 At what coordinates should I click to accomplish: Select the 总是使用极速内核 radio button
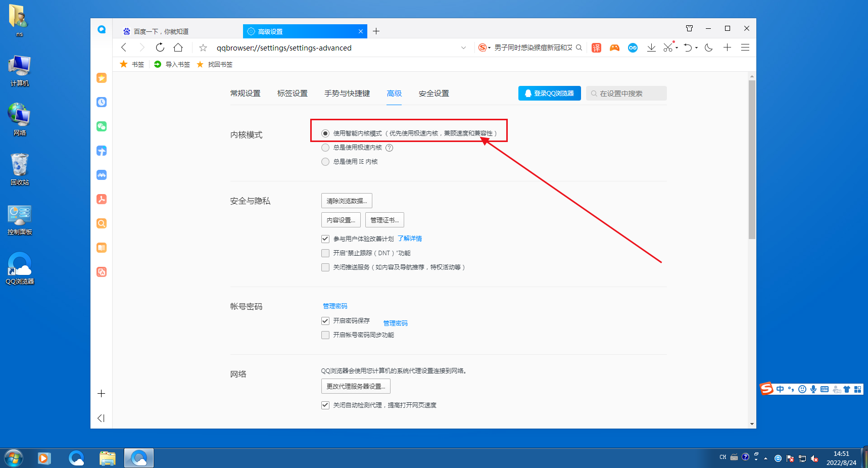click(x=325, y=148)
